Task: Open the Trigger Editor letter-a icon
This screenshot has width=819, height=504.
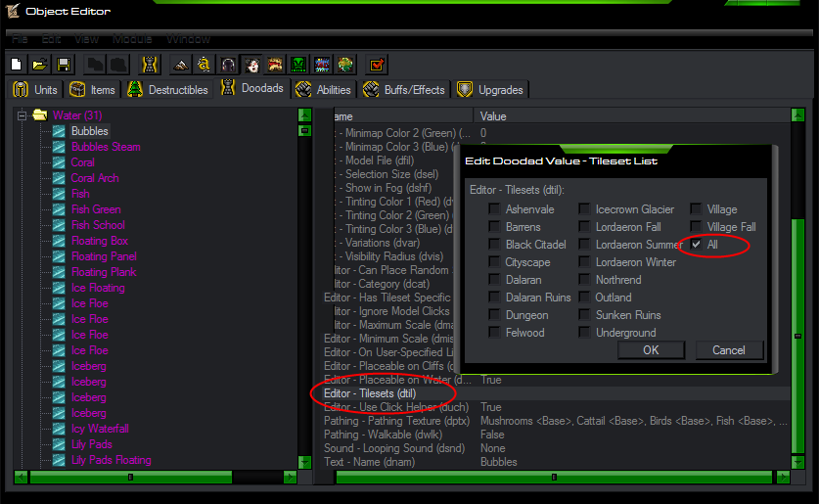Action: (x=204, y=65)
